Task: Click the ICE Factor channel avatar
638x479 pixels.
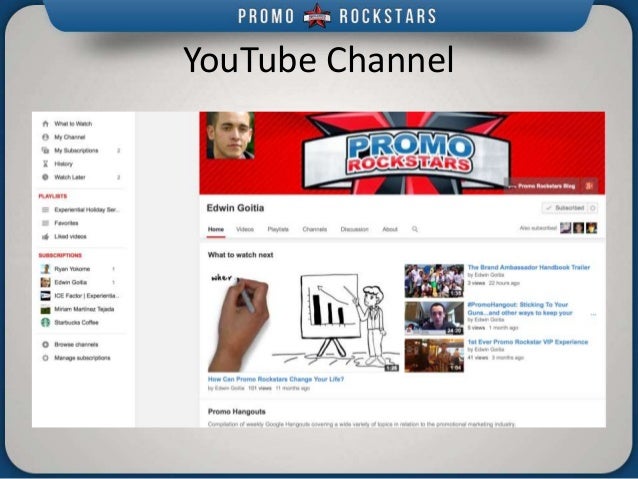Action: [x=45, y=296]
